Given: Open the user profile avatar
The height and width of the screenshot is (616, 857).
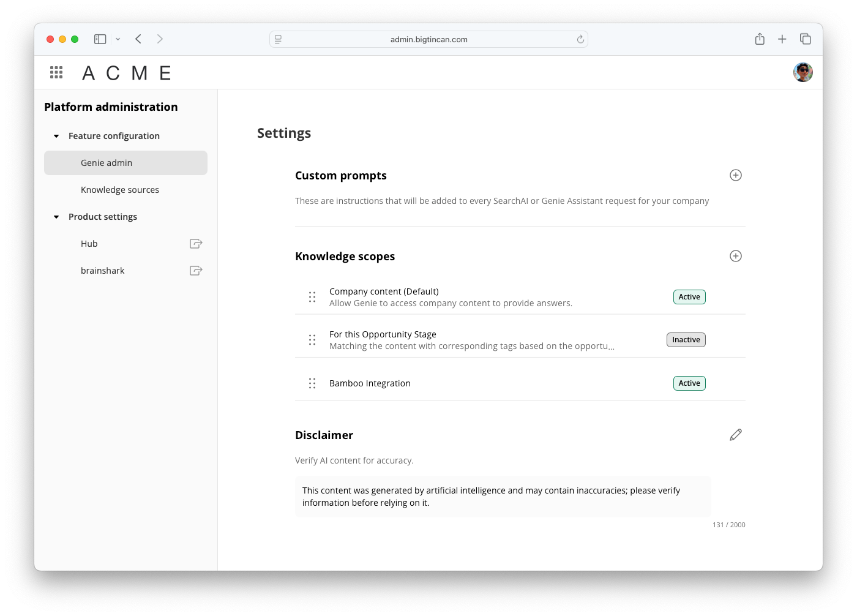Looking at the screenshot, I should [x=803, y=72].
